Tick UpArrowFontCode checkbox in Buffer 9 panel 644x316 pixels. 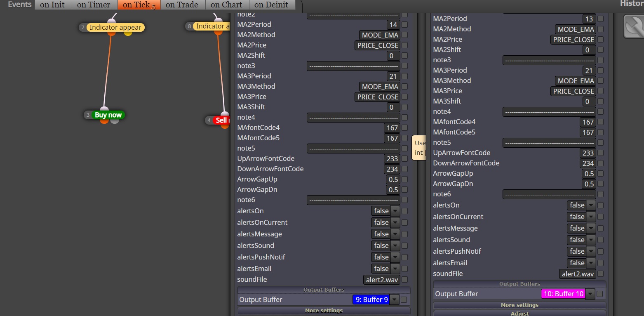point(404,159)
